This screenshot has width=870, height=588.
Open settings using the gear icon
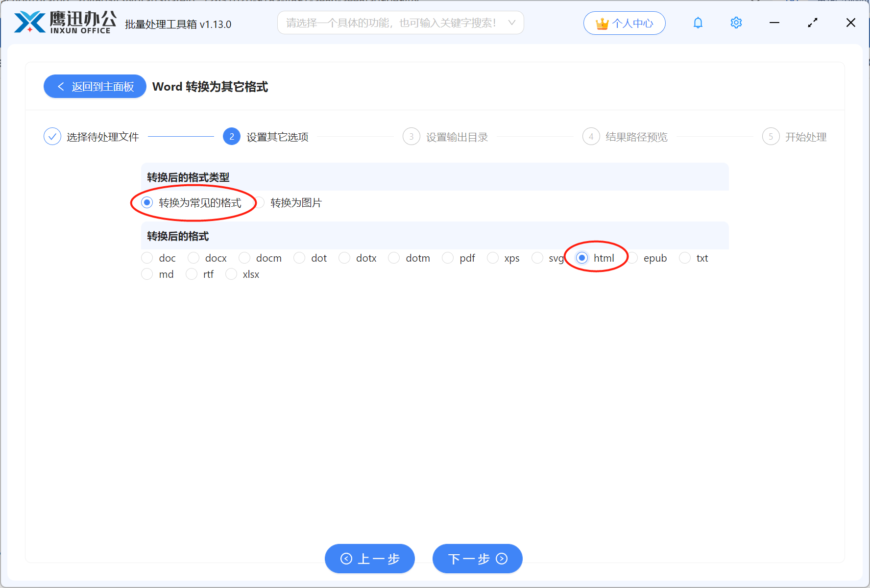tap(736, 23)
